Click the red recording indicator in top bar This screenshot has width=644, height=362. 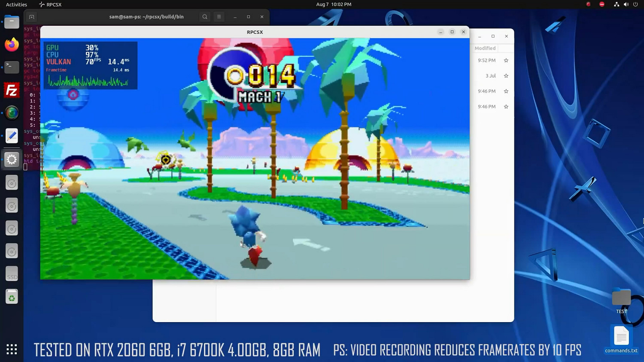click(x=588, y=4)
